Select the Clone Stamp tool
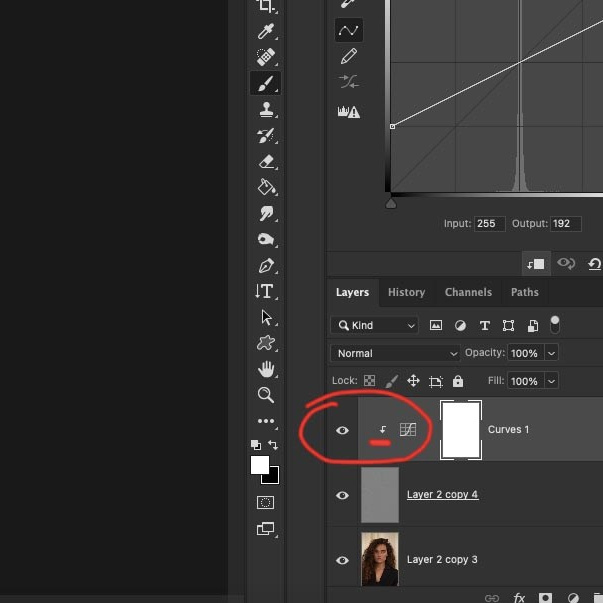 (266, 109)
